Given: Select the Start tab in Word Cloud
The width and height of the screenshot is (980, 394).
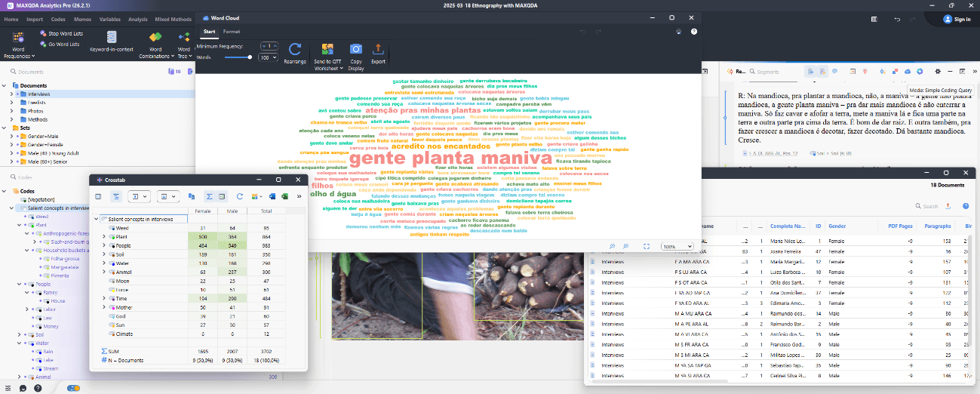Looking at the screenshot, I should coord(209,32).
